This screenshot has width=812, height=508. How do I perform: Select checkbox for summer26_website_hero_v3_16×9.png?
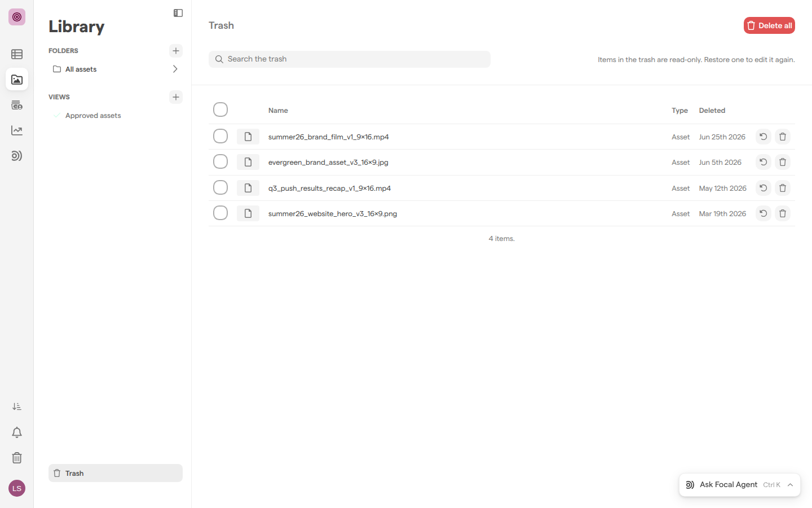pos(220,213)
